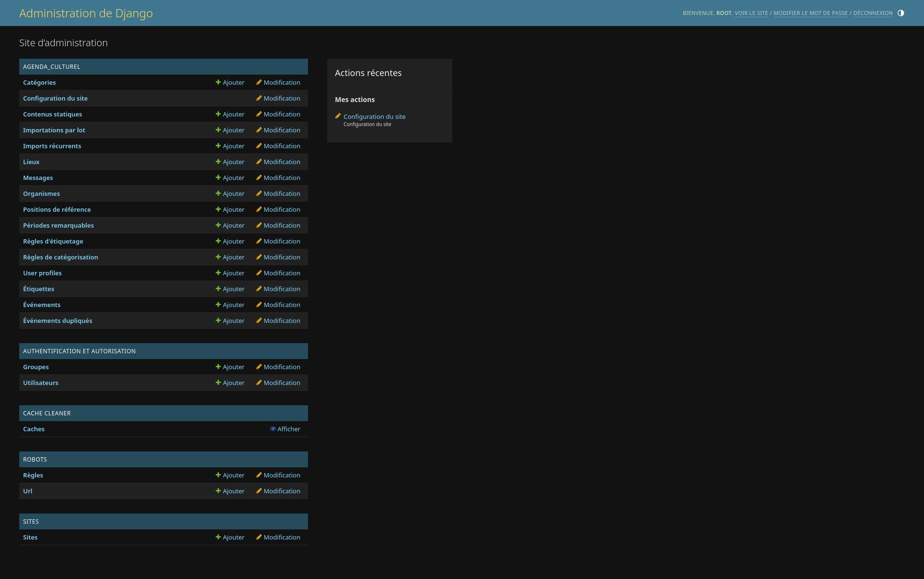The image size is (924, 579).
Task: Click the plus icon for Événements
Action: (x=218, y=305)
